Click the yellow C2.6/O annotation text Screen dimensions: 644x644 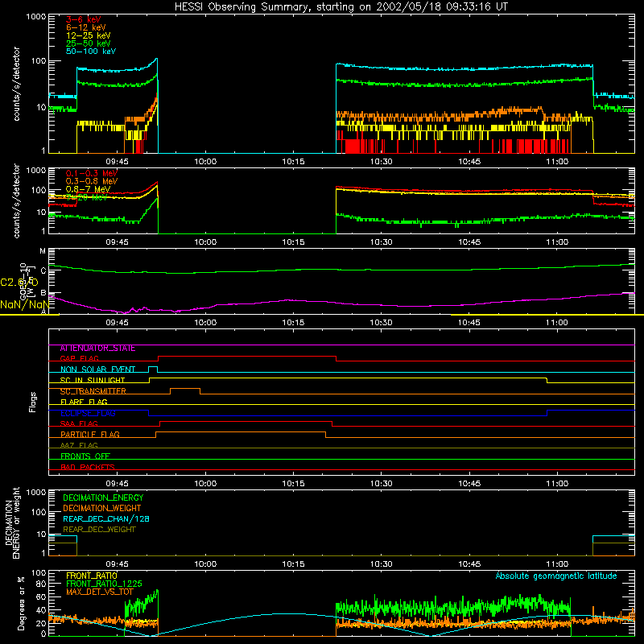[x=19, y=283]
